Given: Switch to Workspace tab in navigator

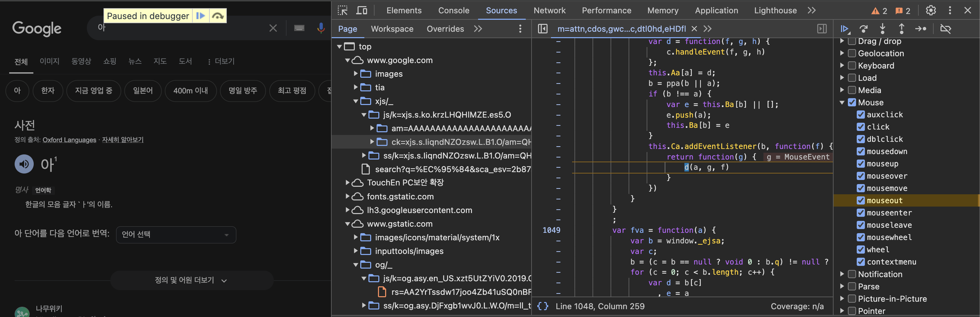Looking at the screenshot, I should click(392, 29).
